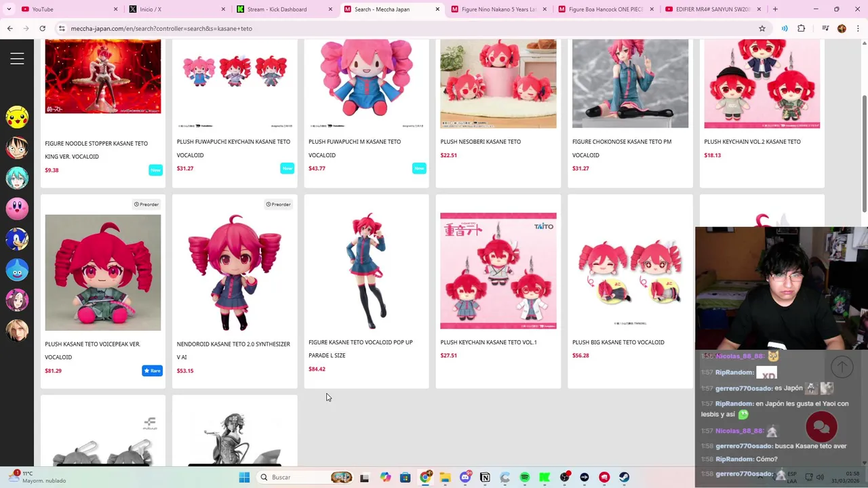Select the Luffy One Piece sidebar icon
Viewport: 868px width, 488px height.
point(17,148)
